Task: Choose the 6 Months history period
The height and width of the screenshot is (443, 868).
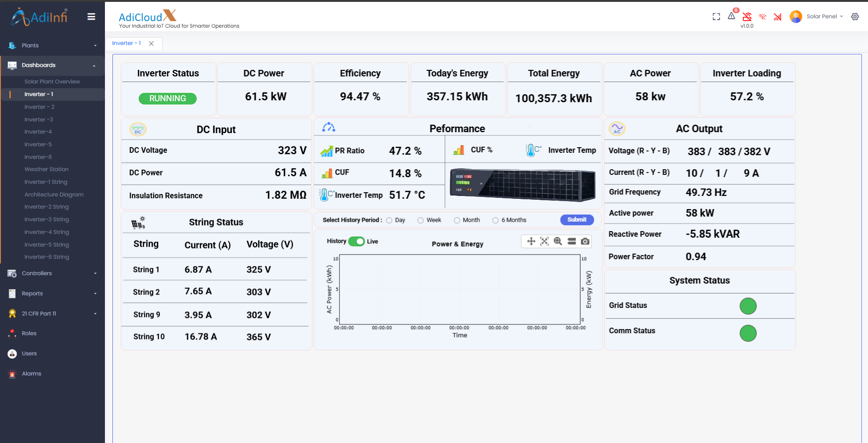Action: click(x=495, y=220)
